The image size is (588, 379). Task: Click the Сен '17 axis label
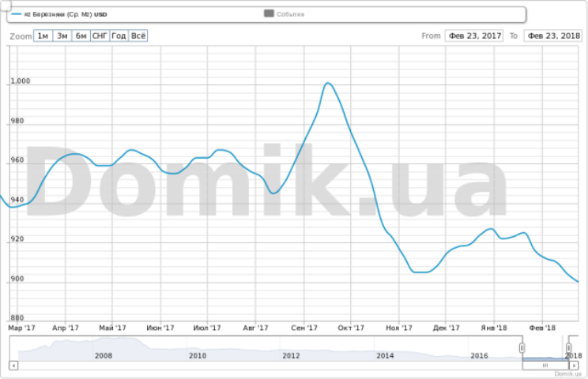point(304,328)
